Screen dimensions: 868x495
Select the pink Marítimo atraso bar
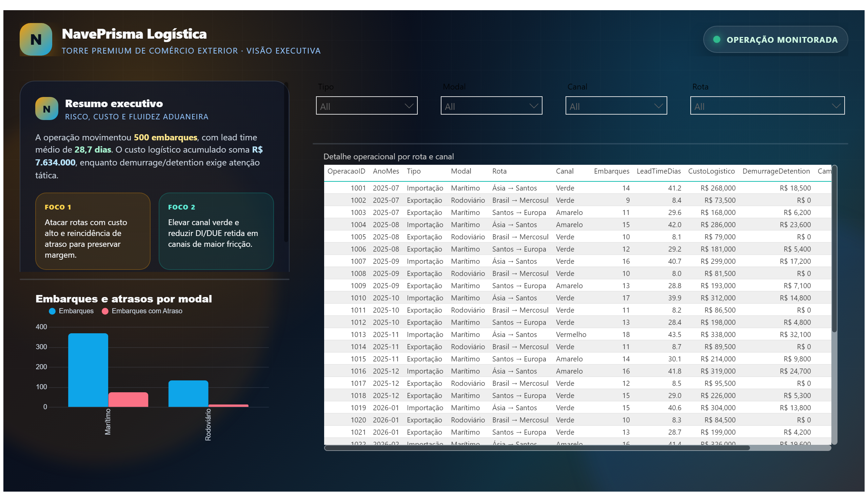tap(128, 400)
